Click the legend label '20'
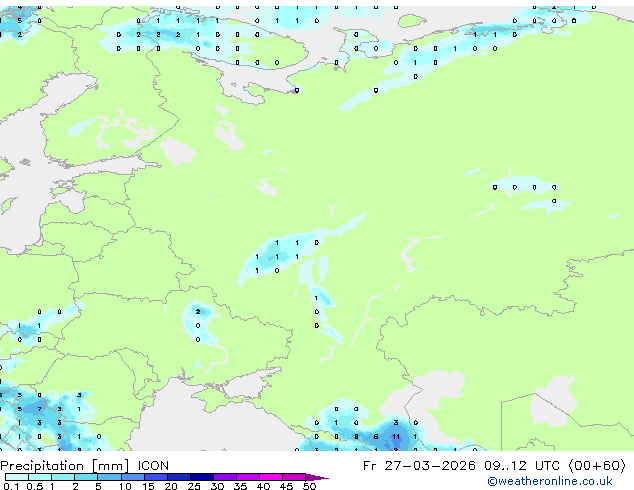The height and width of the screenshot is (490, 634). point(171,486)
